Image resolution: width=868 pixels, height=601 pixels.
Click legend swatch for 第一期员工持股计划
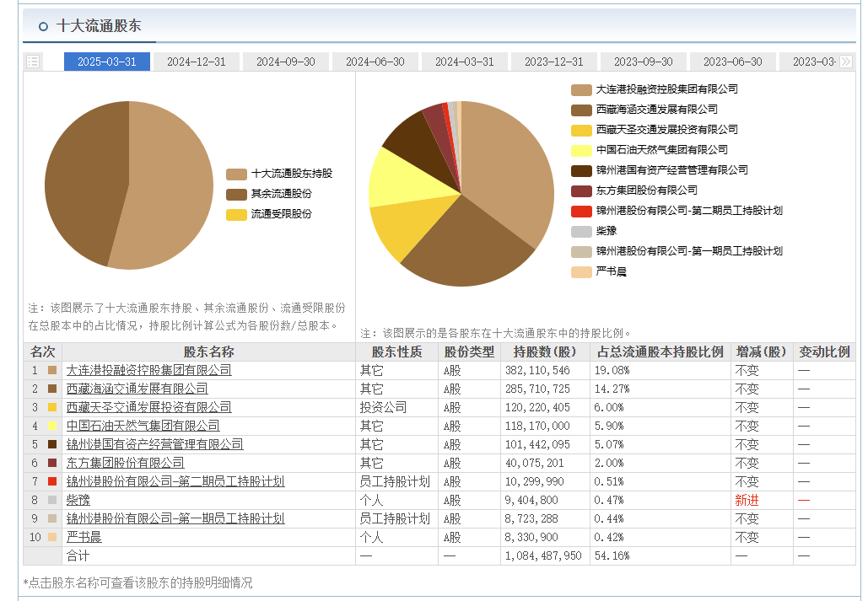(x=581, y=251)
